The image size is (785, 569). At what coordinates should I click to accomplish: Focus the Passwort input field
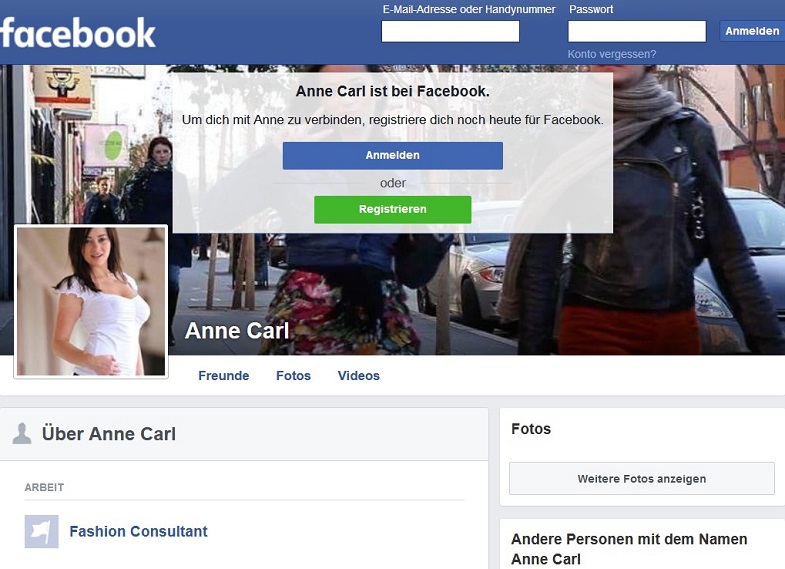click(x=637, y=31)
